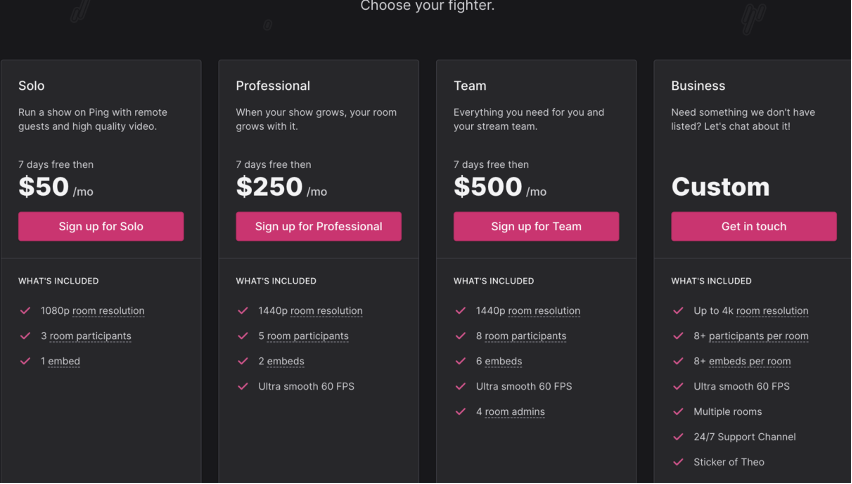Viewport: 852px width, 484px height.
Task: Click Get in touch for Business plan
Action: click(754, 226)
